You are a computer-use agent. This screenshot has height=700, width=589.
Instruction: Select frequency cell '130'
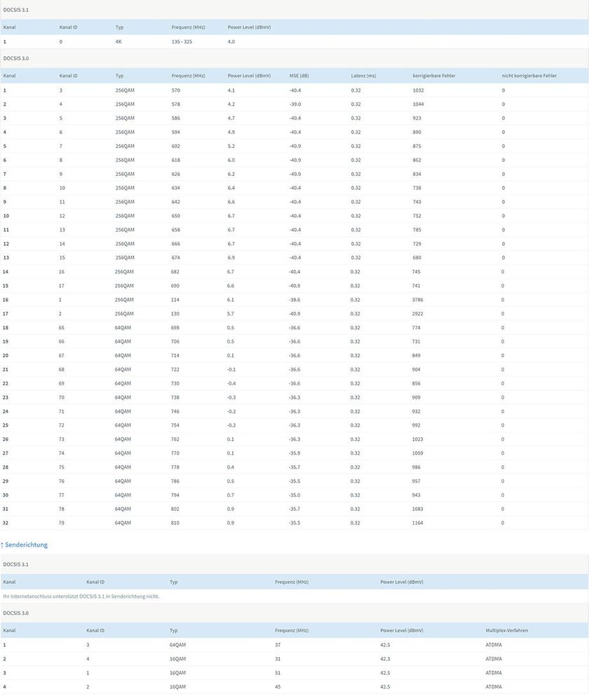pos(175,313)
